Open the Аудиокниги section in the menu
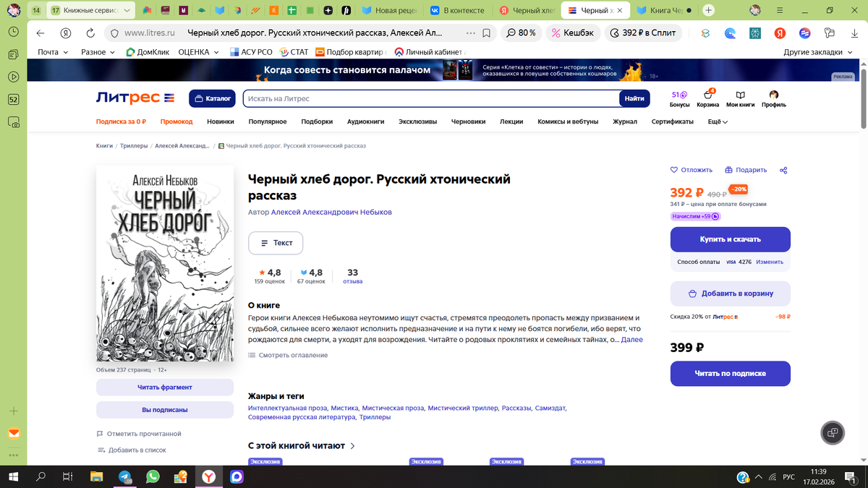 (x=365, y=121)
